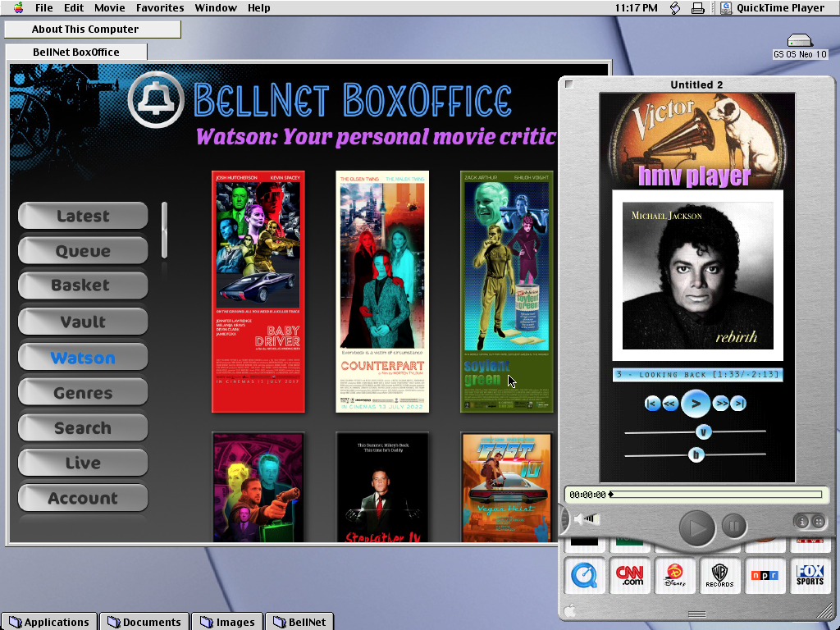Screen dimensions: 840x630
Task: Select the magenta gunman movie poster
Action: tap(258, 487)
